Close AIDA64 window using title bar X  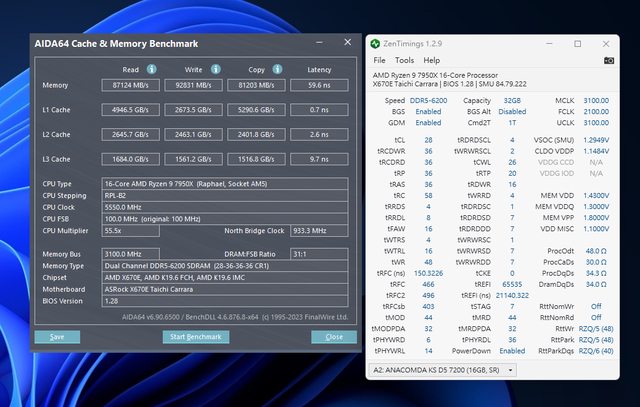pyautogui.click(x=346, y=44)
